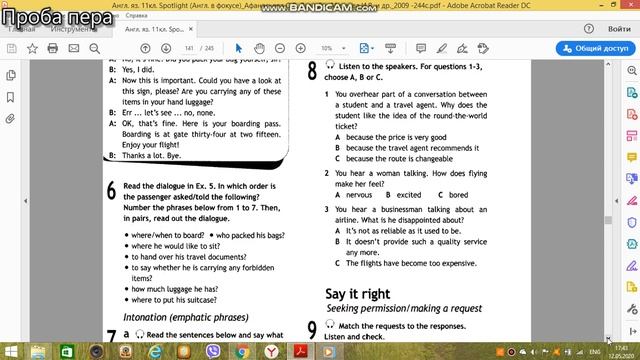The width and height of the screenshot is (640, 360).
Task: Select the Англ. яз. 11кл document tab
Action: [154, 29]
